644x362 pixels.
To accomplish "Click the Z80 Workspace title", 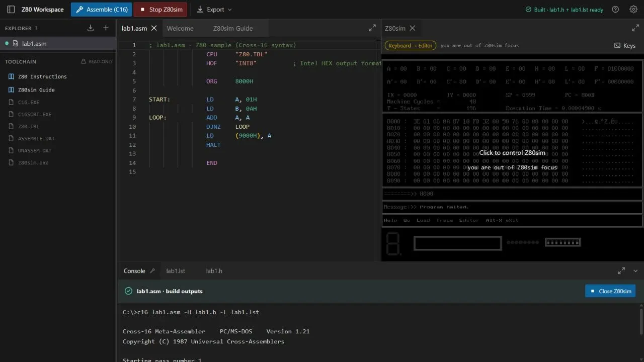I will 42,10.
